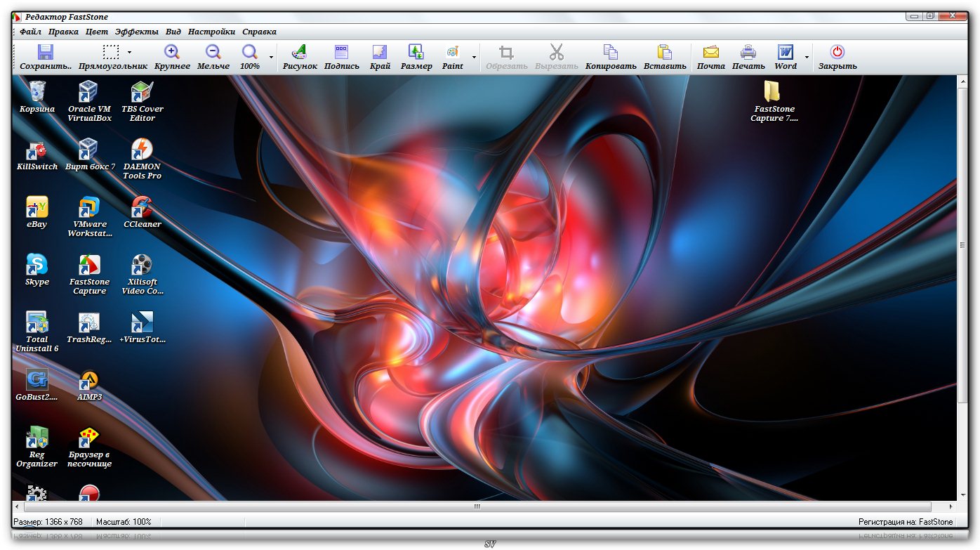This screenshot has width=980, height=550.
Task: Add a caption with the Подпись tool
Action: tap(341, 53)
